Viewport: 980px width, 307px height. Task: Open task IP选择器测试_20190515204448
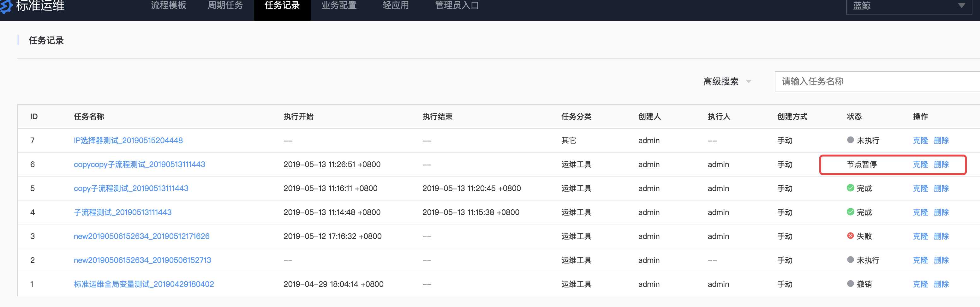[x=128, y=140]
